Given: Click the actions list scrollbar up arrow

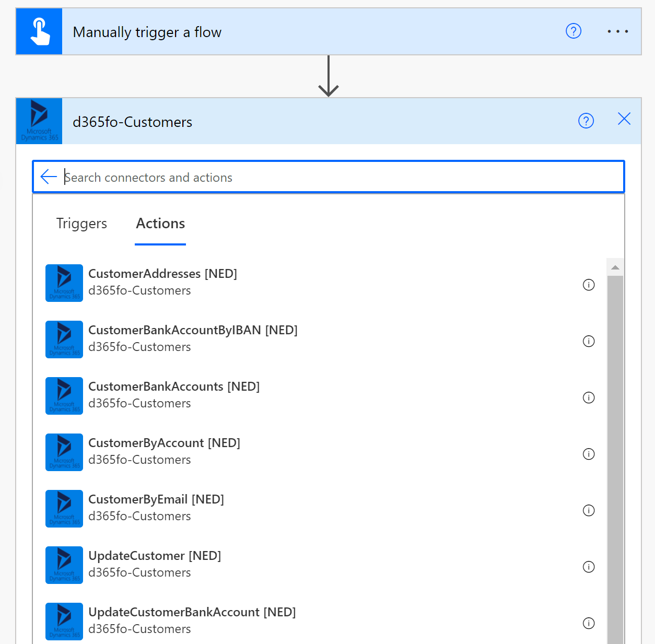Looking at the screenshot, I should [x=615, y=267].
